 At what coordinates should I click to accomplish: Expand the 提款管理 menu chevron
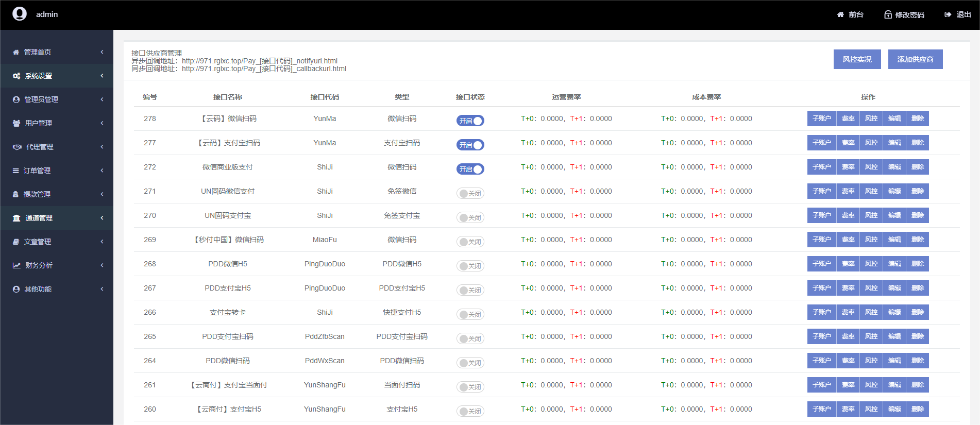(x=102, y=194)
